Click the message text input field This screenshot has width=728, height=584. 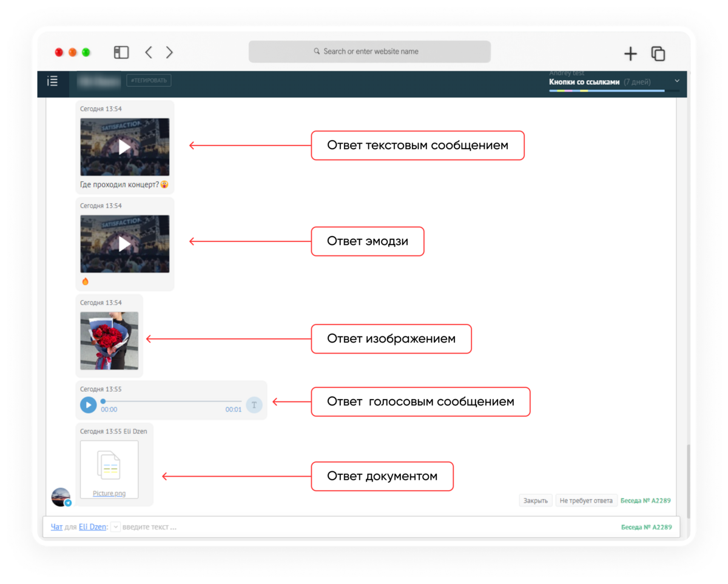pyautogui.click(x=364, y=527)
